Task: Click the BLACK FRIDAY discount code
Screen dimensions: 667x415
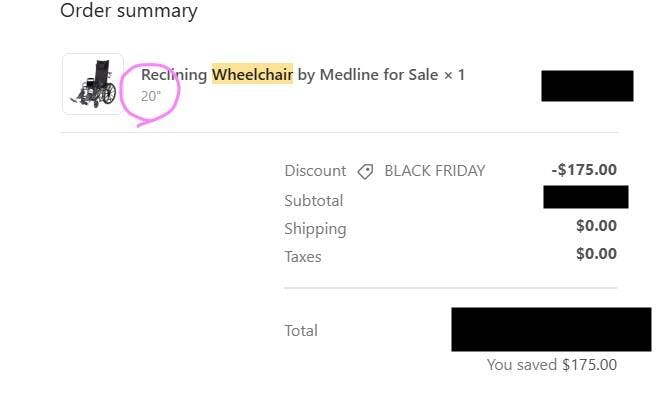Action: 434,171
